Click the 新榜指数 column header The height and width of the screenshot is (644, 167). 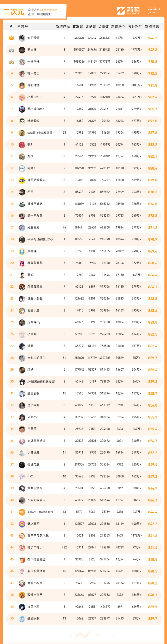(x=152, y=26)
